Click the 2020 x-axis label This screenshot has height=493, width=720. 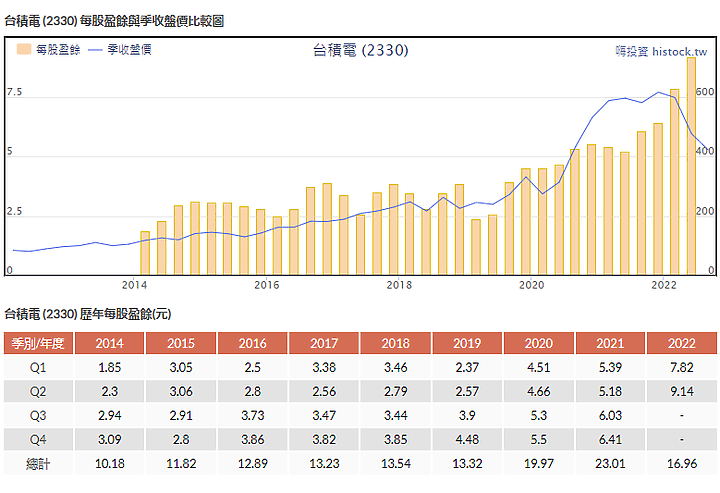(532, 285)
